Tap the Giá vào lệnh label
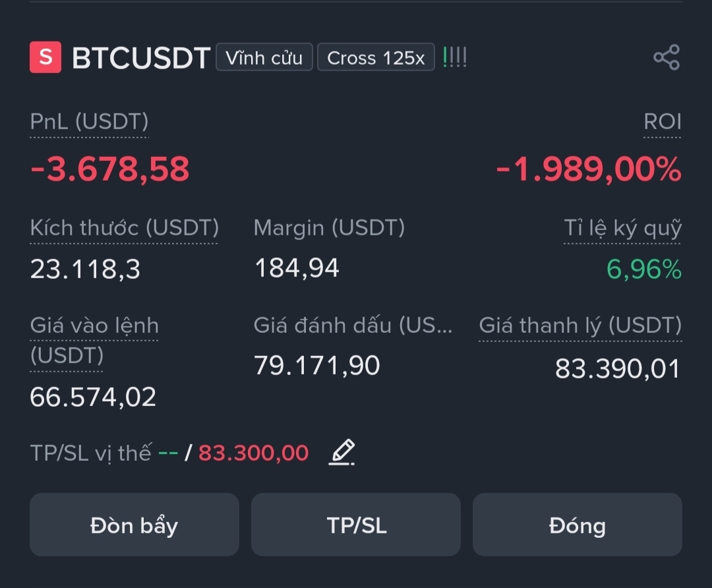This screenshot has height=588, width=712. [x=94, y=340]
